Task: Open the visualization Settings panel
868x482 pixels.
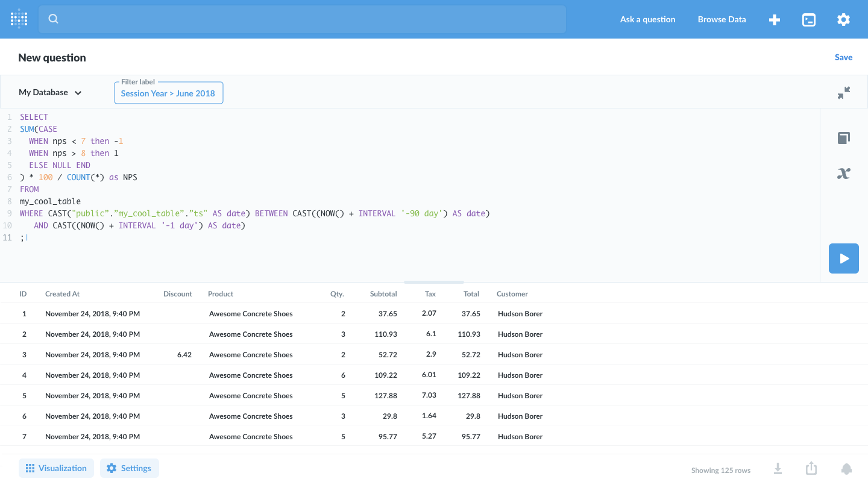Action: tap(130, 468)
